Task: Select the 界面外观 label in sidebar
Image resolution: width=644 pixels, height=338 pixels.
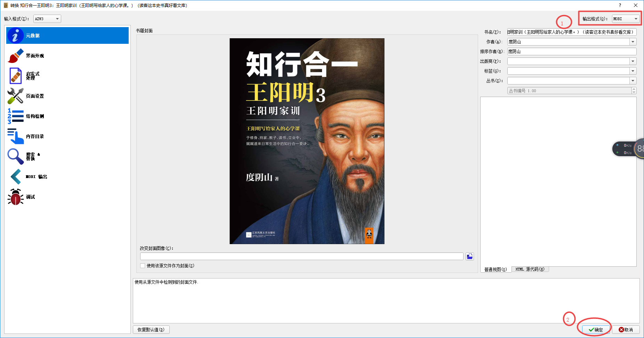Action: coord(35,56)
